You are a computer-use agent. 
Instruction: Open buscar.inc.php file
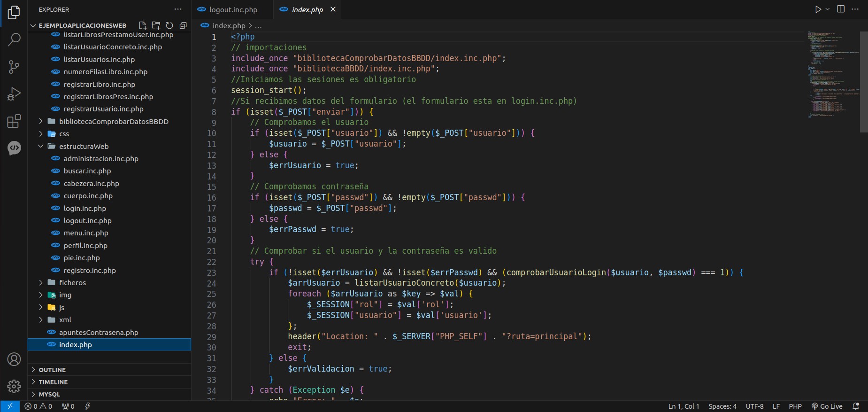109,171
